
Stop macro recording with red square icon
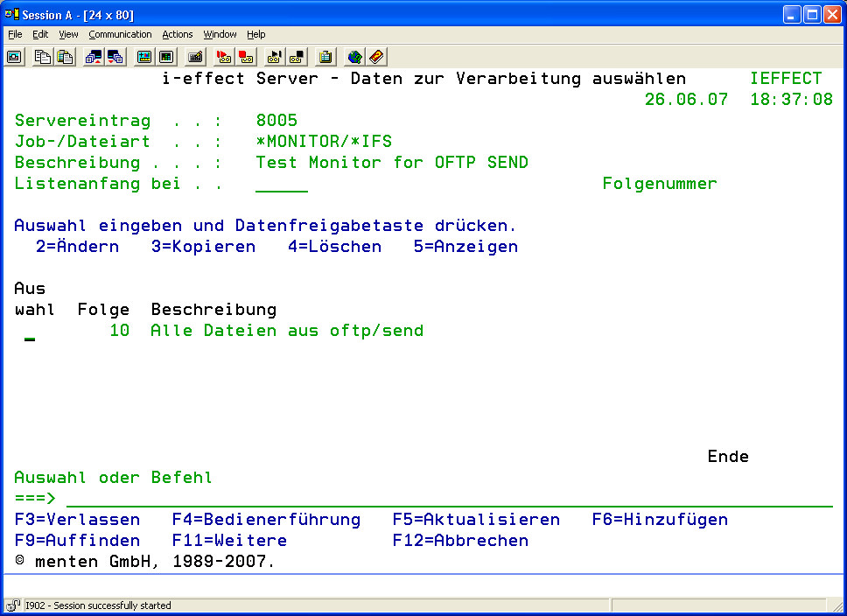coord(246,57)
